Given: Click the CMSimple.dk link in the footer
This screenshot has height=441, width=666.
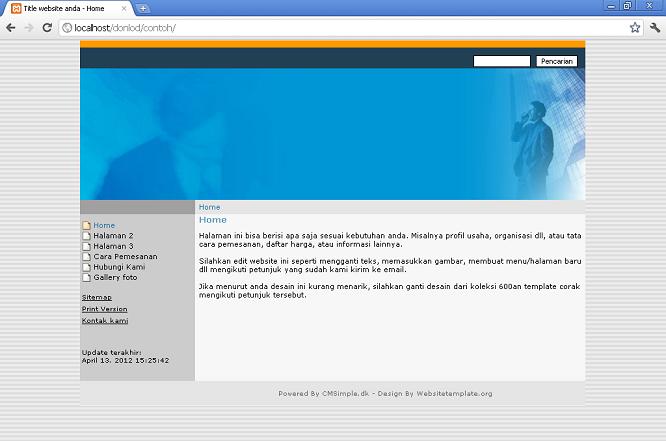Looking at the screenshot, I should click(346, 393).
